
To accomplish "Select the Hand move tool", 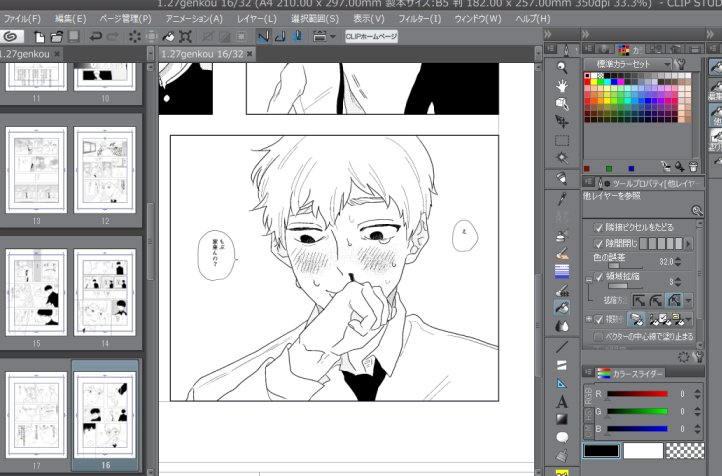I will [x=562, y=86].
